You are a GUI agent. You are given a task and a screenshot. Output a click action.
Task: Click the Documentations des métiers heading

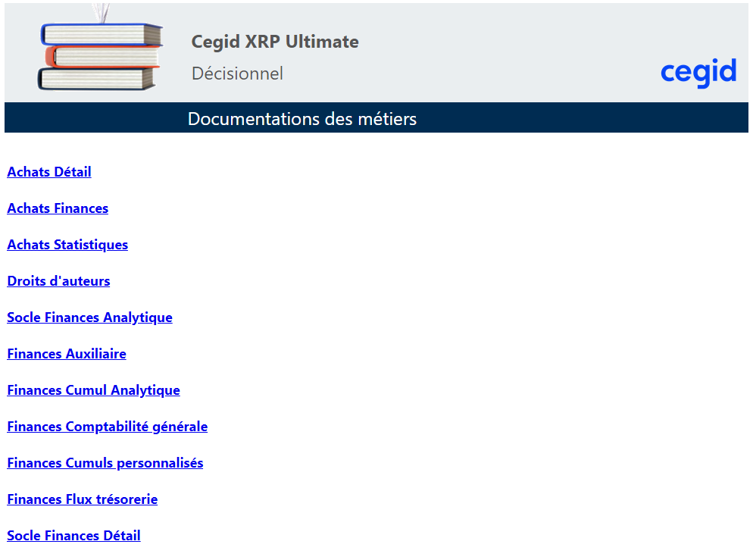coord(302,119)
